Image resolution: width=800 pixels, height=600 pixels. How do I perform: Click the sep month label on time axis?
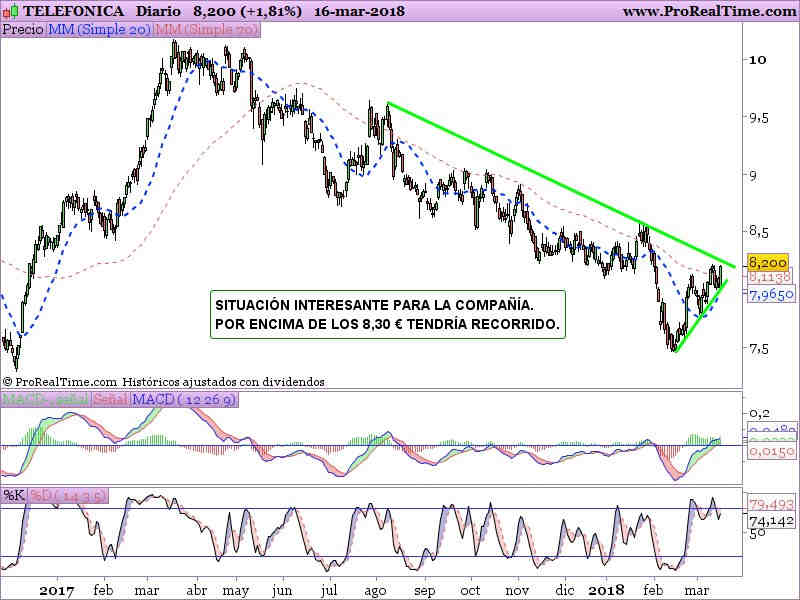424,591
